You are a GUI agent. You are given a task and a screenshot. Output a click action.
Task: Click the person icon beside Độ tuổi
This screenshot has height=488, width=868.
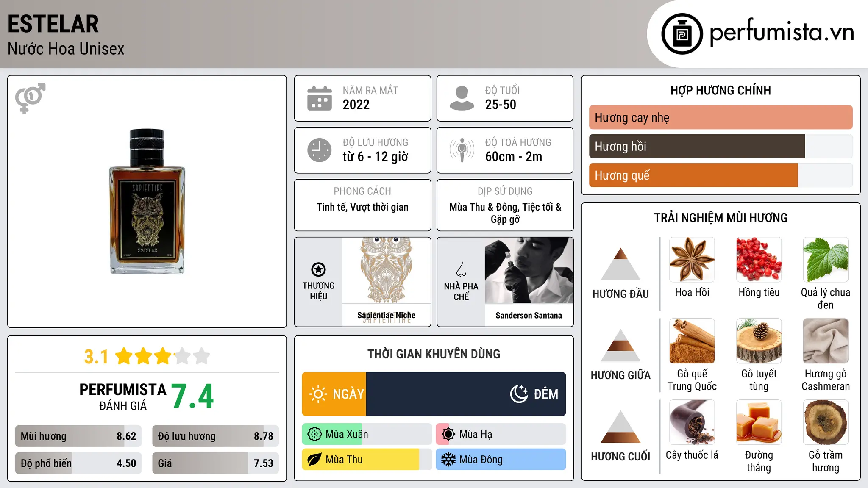click(x=462, y=98)
